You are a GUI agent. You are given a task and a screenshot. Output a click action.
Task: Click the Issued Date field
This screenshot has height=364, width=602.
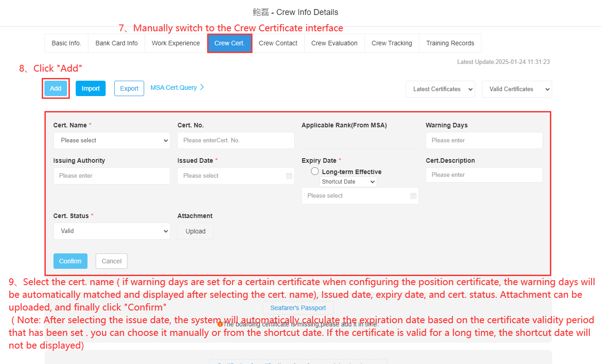(236, 176)
